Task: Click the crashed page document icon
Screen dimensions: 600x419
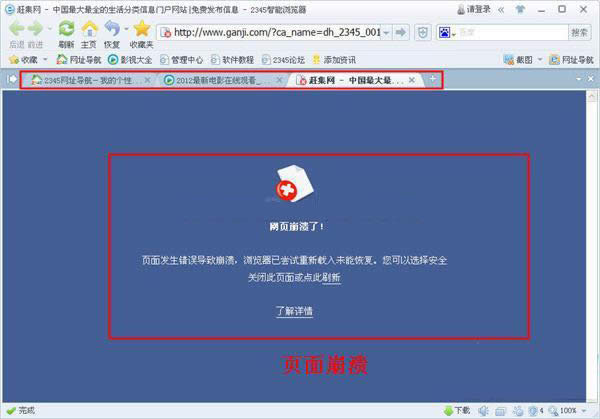Action: (x=295, y=183)
